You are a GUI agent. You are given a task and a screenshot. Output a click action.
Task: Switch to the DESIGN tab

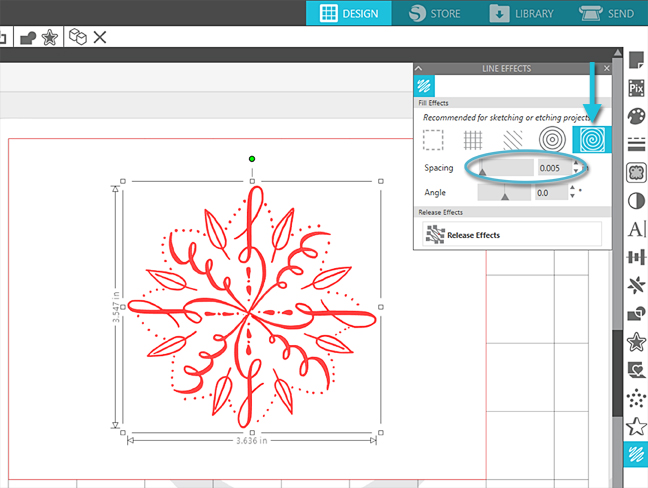pyautogui.click(x=349, y=13)
